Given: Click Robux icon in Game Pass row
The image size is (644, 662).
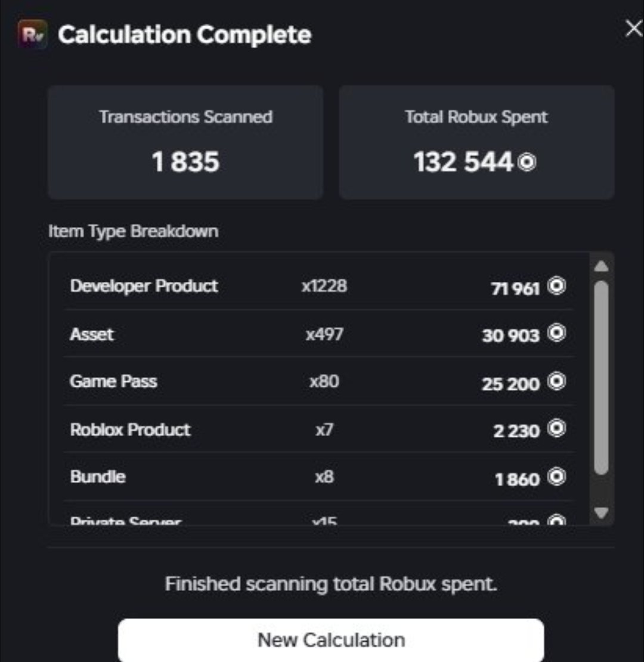Looking at the screenshot, I should point(556,381).
